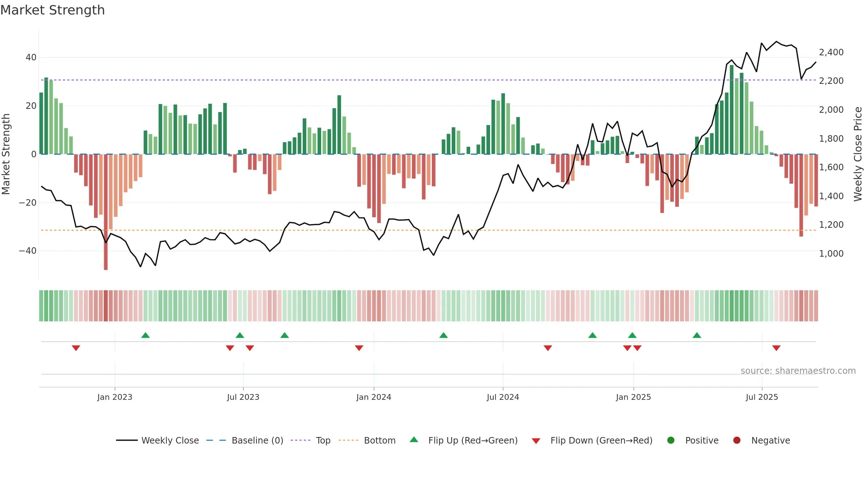Click the darkest red heatmap cell in late 2022

point(106,306)
